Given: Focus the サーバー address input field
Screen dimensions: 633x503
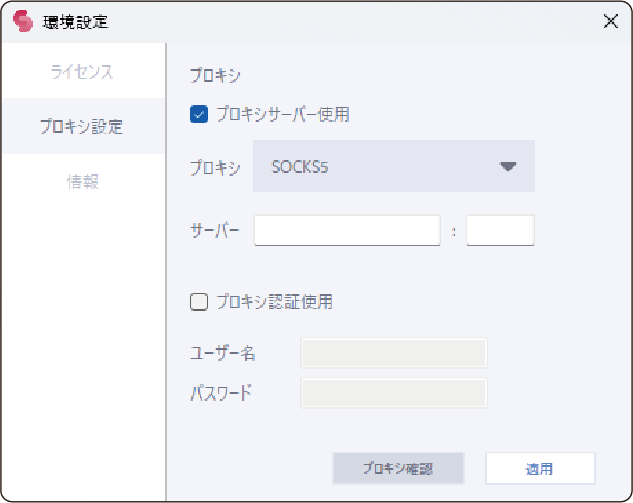Looking at the screenshot, I should click(347, 230).
